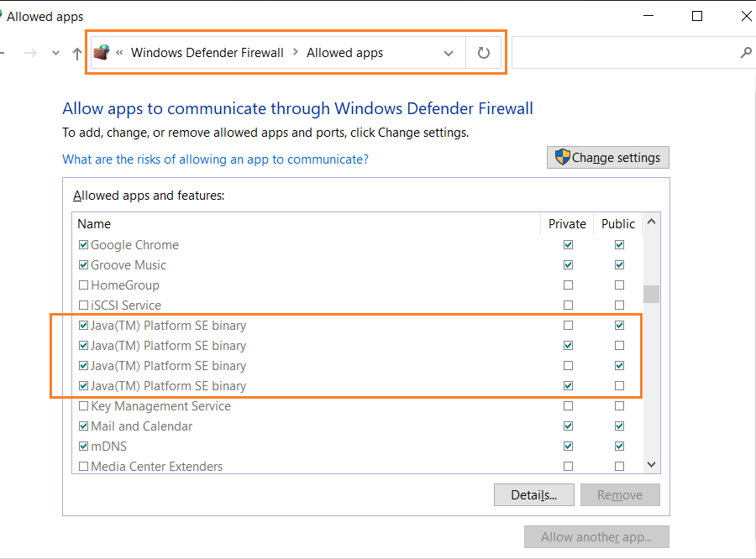Click the Public column header

(618, 223)
